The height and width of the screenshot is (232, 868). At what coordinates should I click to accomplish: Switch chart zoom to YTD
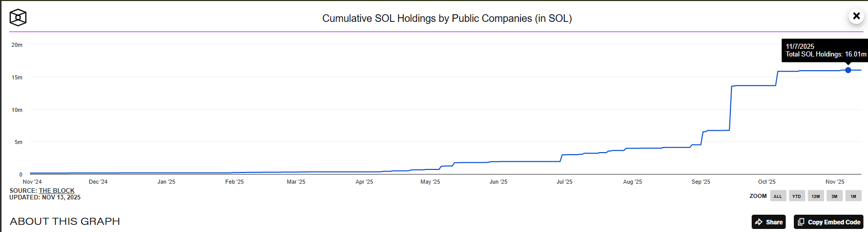tap(796, 196)
